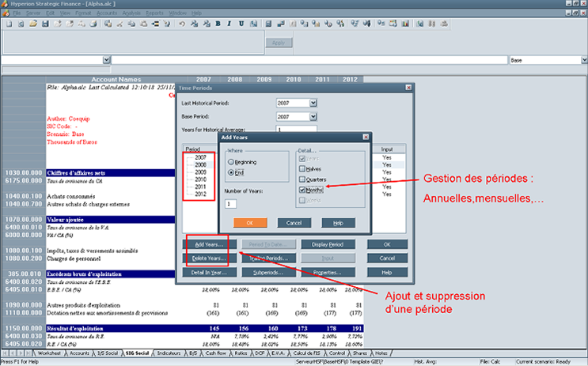Uncheck the Months detail checkbox
The image size is (588, 366).
point(302,190)
